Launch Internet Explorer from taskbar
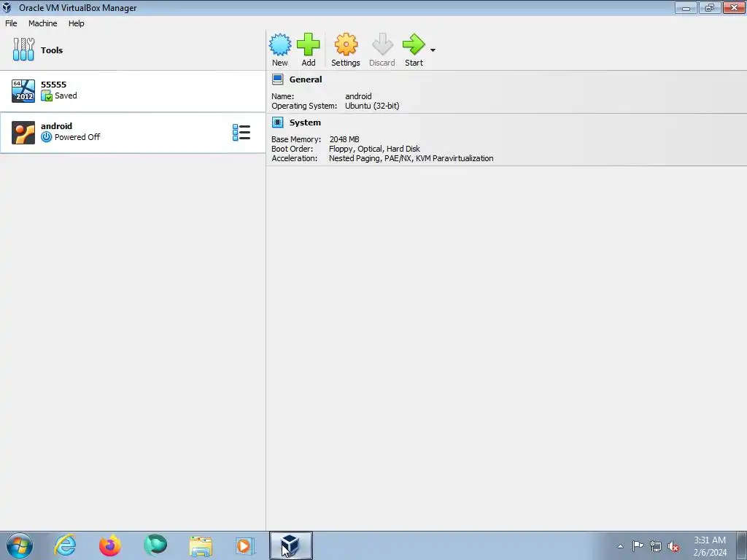The height and width of the screenshot is (560, 747). click(65, 545)
